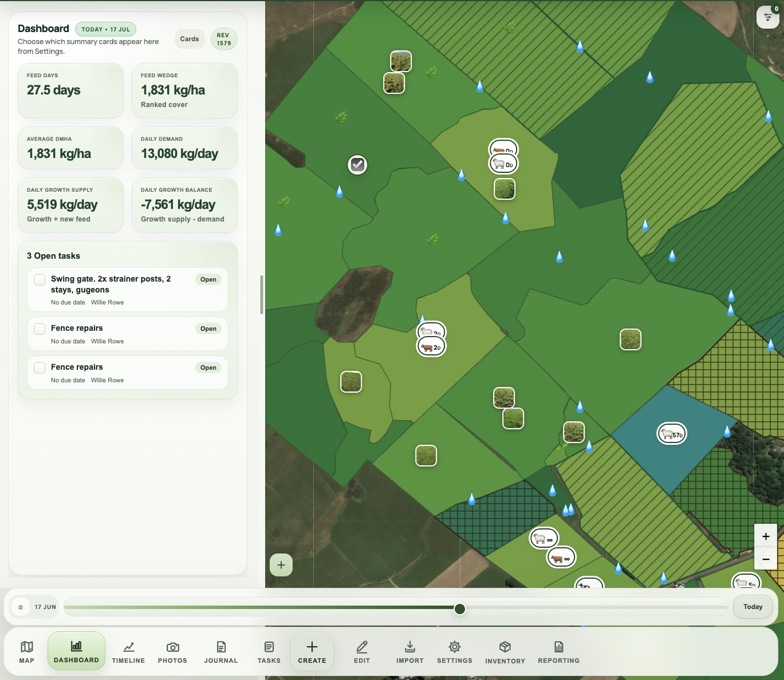Open the topmost pasture photo thumbnail on the map

[401, 61]
